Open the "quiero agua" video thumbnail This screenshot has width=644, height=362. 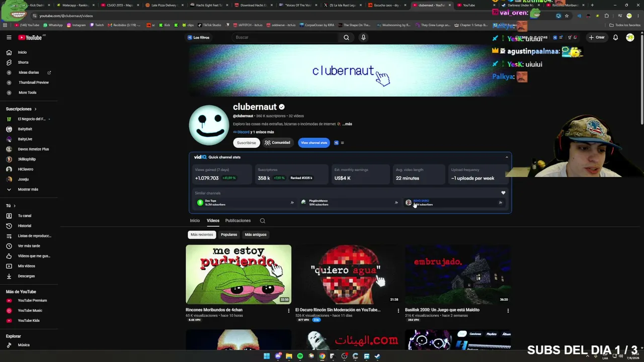[348, 274]
